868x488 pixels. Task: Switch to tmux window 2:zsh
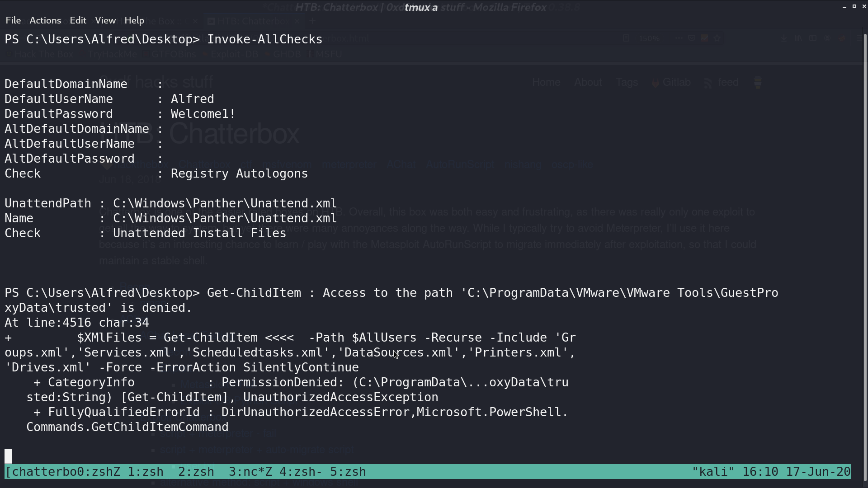point(196,472)
